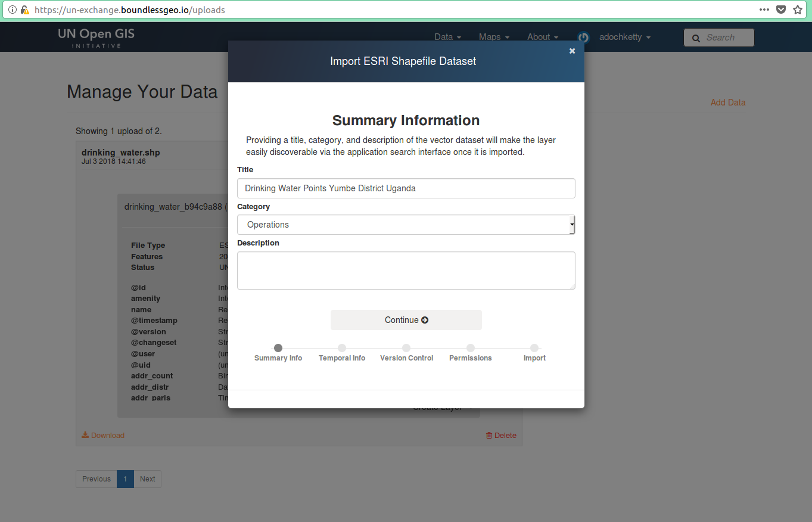Click the Pocket save icon in address bar

point(781,10)
